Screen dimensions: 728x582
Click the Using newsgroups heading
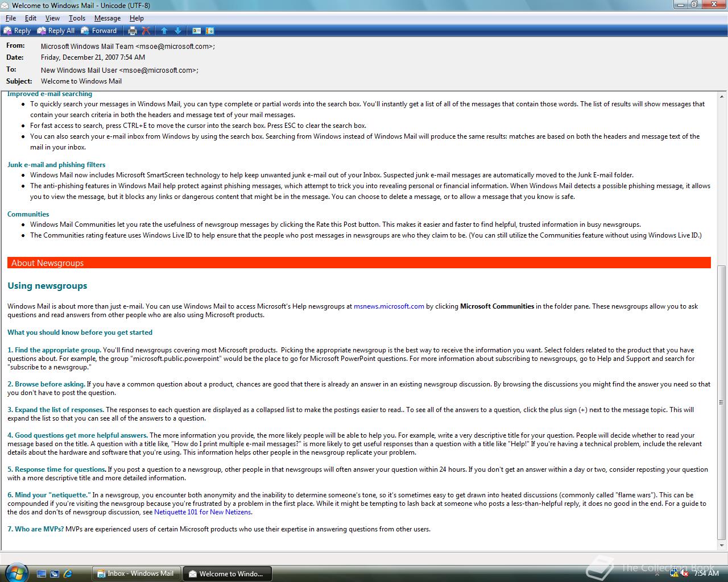[x=47, y=286]
